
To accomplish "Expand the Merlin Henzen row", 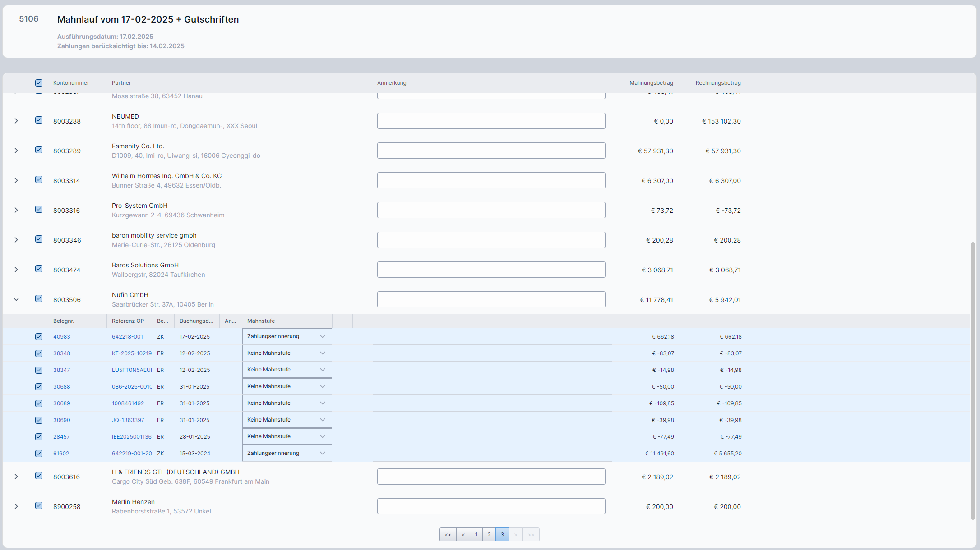I will click(x=16, y=506).
